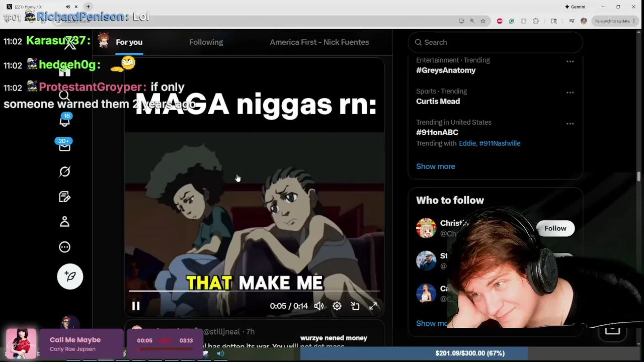This screenshot has height=362, width=644.
Task: Click the round white compose post button
Action: [70, 276]
